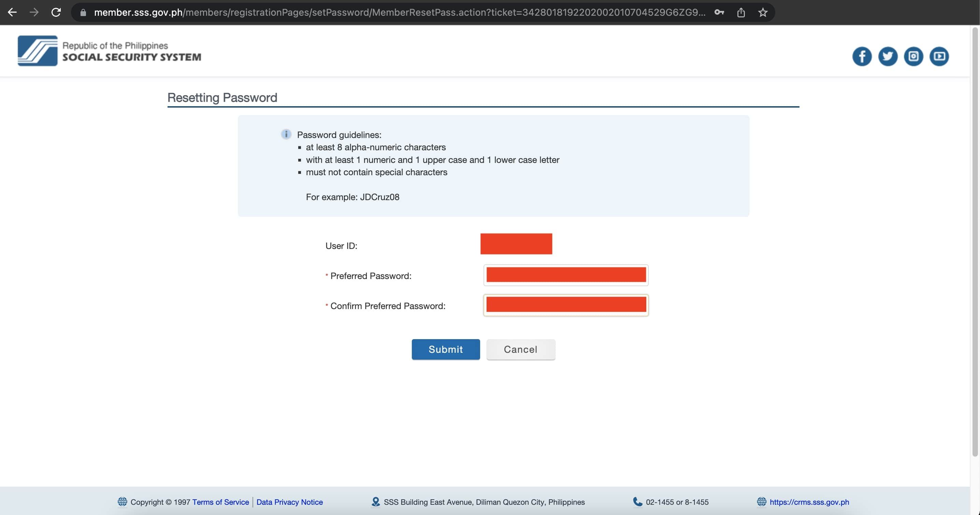980x515 pixels.
Task: Click the Submit button to reset password
Action: [x=446, y=349]
